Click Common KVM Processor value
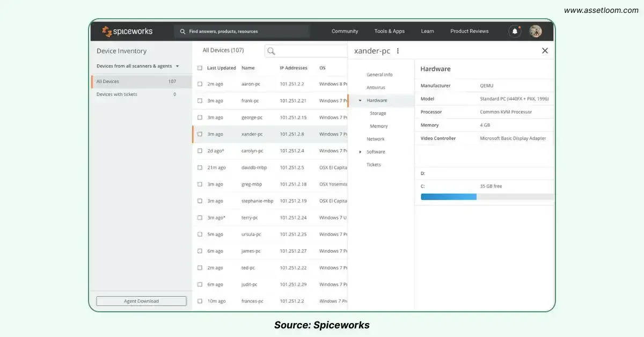The width and height of the screenshot is (644, 337). coord(506,112)
